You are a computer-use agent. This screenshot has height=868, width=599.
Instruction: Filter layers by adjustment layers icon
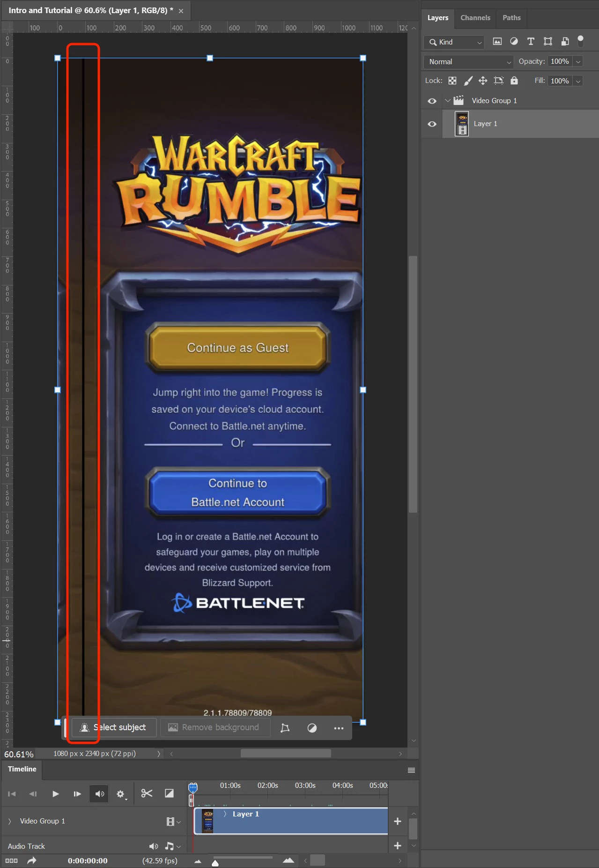point(514,42)
